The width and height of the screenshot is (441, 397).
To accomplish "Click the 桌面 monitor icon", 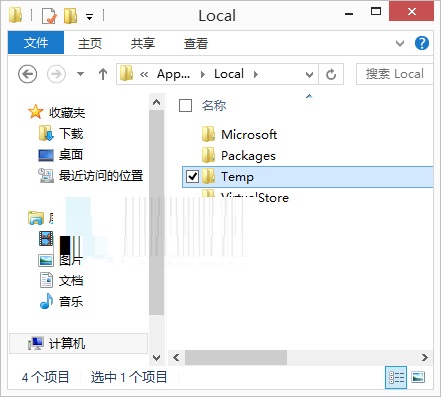I will [46, 155].
